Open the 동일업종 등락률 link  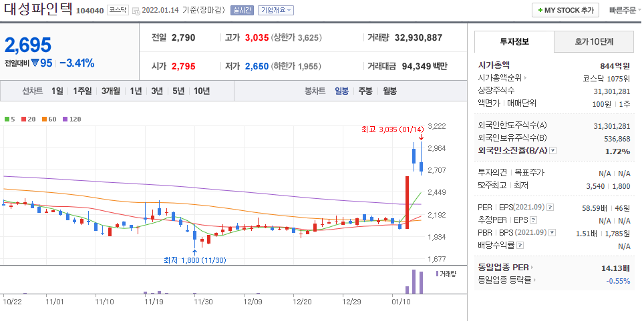point(508,280)
